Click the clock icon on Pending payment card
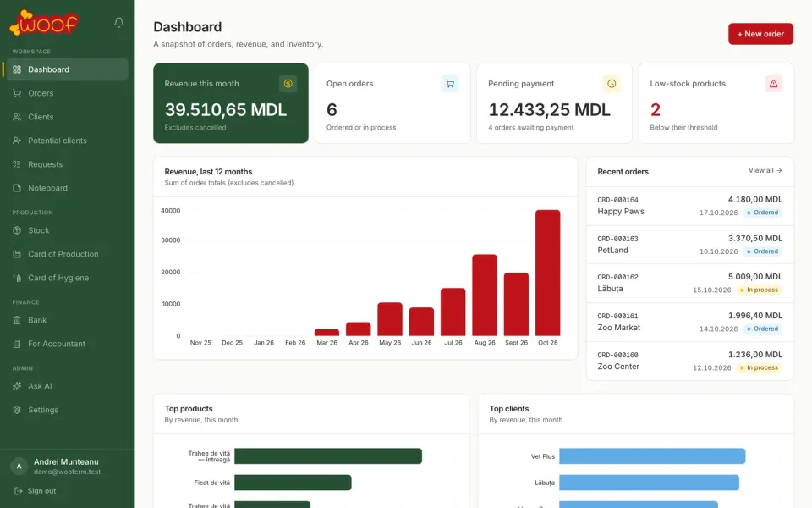Viewport: 812px width, 508px height. pos(612,84)
